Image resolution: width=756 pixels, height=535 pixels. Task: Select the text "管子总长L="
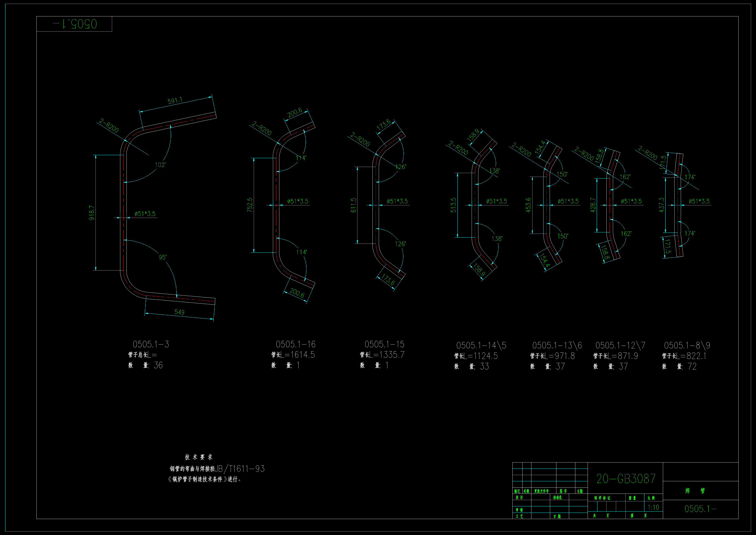[x=142, y=355]
